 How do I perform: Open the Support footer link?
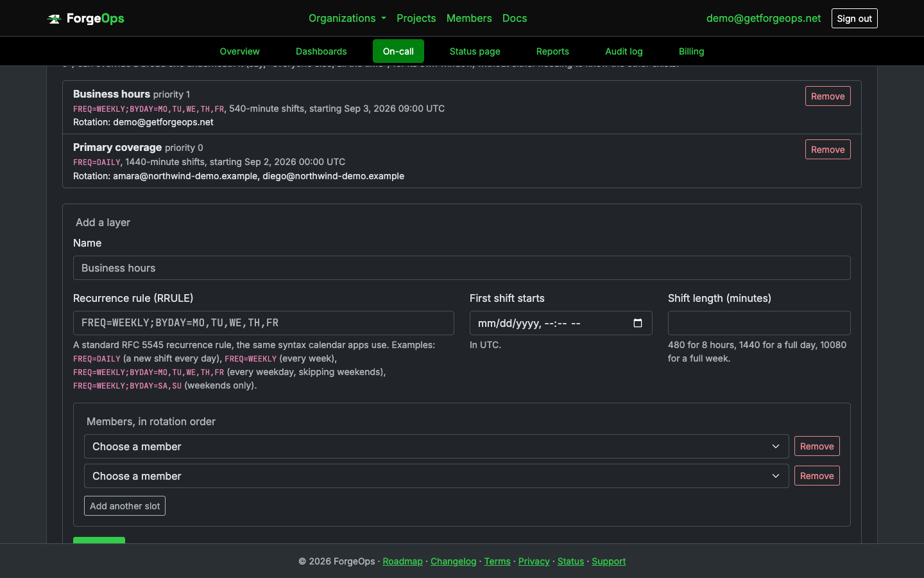(608, 561)
